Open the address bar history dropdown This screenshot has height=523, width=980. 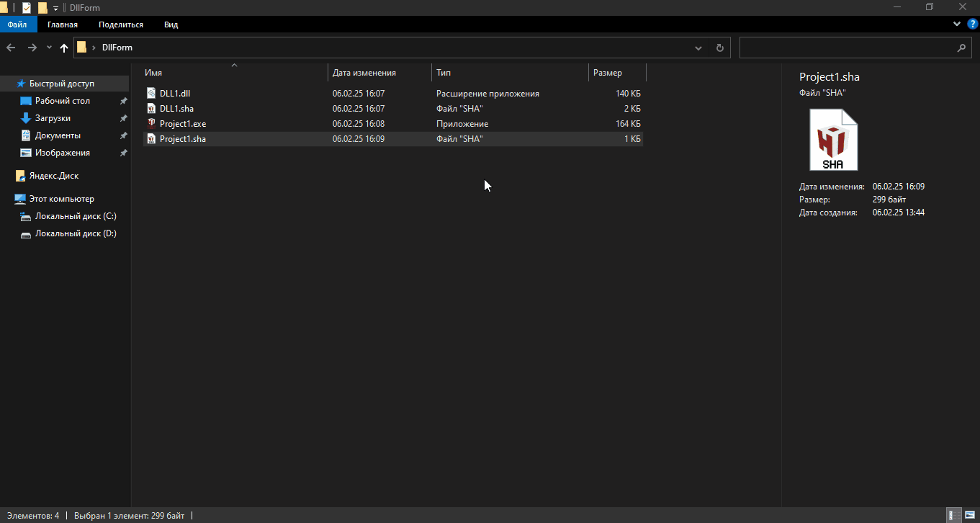pos(698,48)
